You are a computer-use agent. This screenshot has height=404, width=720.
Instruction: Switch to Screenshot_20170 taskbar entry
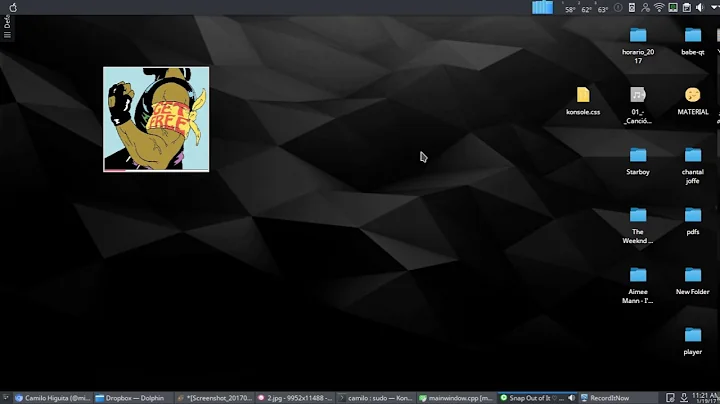(214, 398)
